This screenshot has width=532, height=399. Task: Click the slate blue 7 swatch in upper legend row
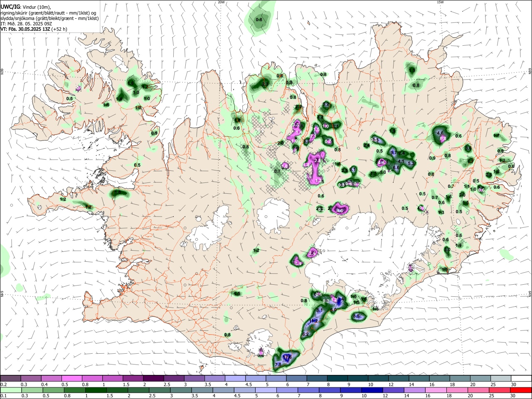317,378
